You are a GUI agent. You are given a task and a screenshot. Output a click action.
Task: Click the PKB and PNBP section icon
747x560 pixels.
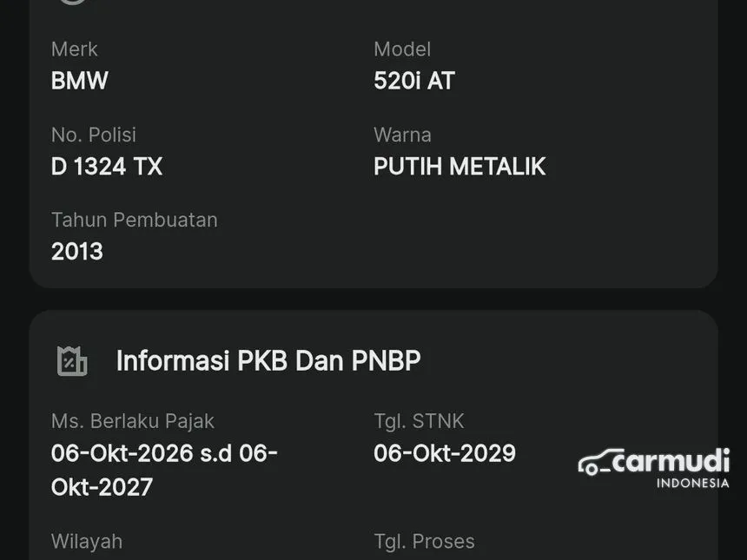[x=72, y=361]
